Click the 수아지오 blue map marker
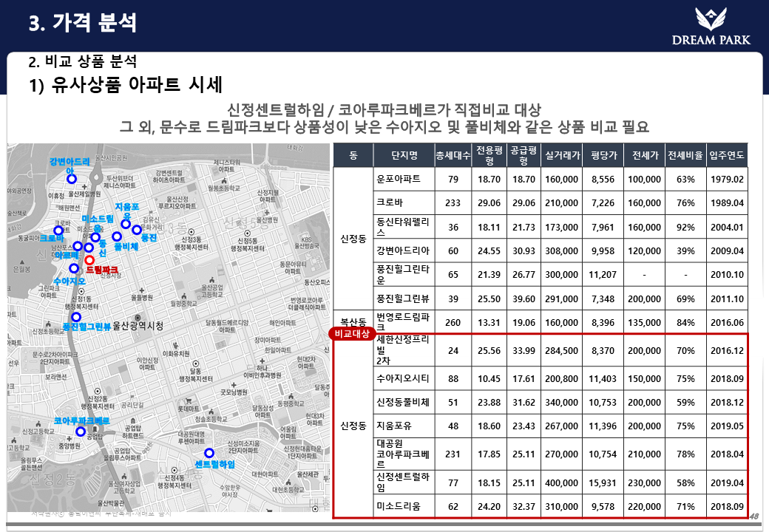769x532 pixels. click(x=73, y=268)
